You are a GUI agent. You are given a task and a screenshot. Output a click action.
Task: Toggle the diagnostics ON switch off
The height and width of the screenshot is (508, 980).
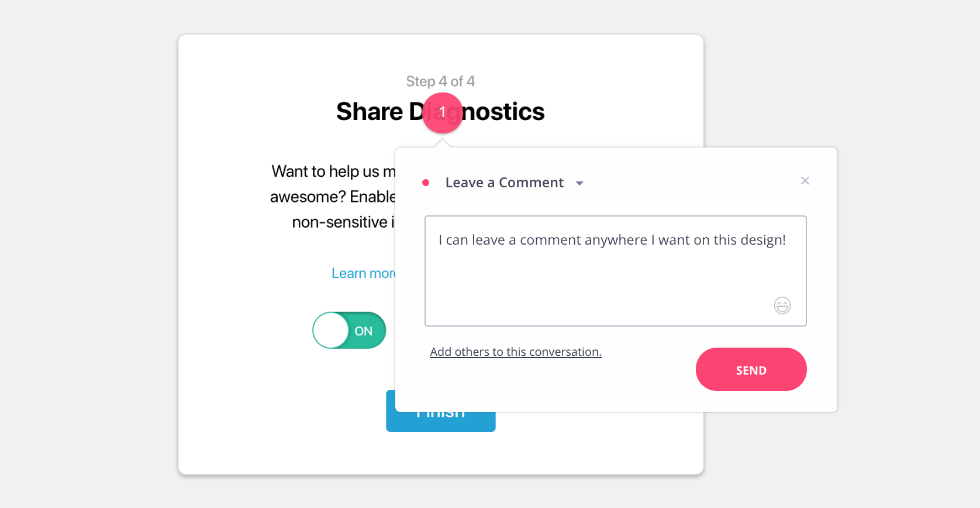[x=349, y=330]
